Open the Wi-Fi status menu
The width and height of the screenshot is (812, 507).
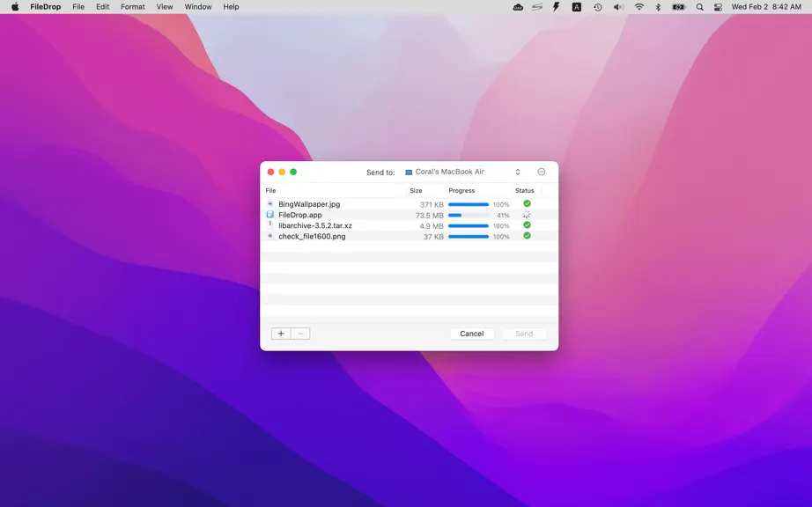click(639, 7)
